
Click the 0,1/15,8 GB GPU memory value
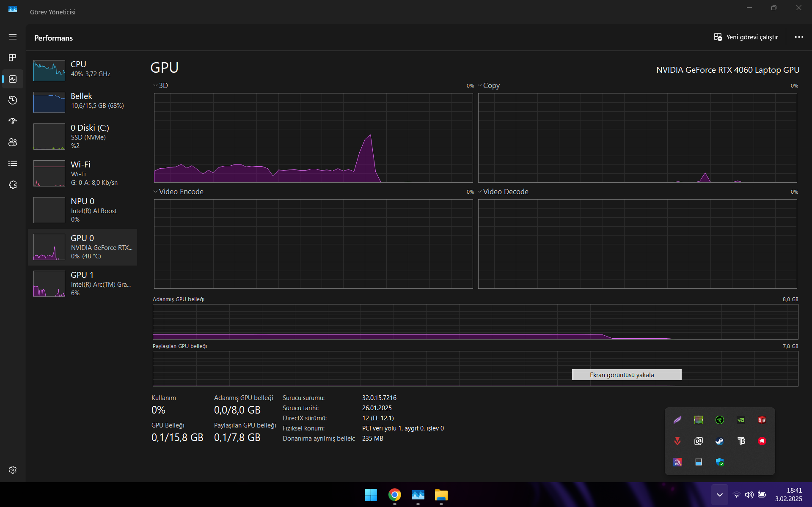tap(177, 438)
